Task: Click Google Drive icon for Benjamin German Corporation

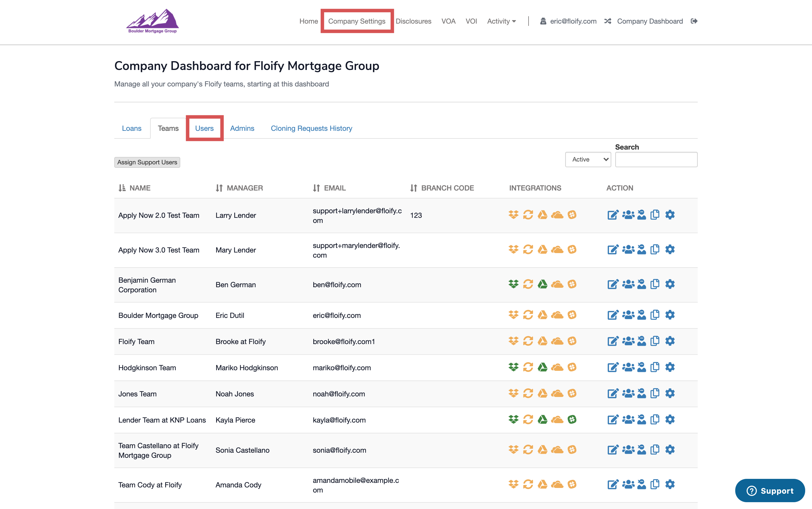Action: coord(542,284)
